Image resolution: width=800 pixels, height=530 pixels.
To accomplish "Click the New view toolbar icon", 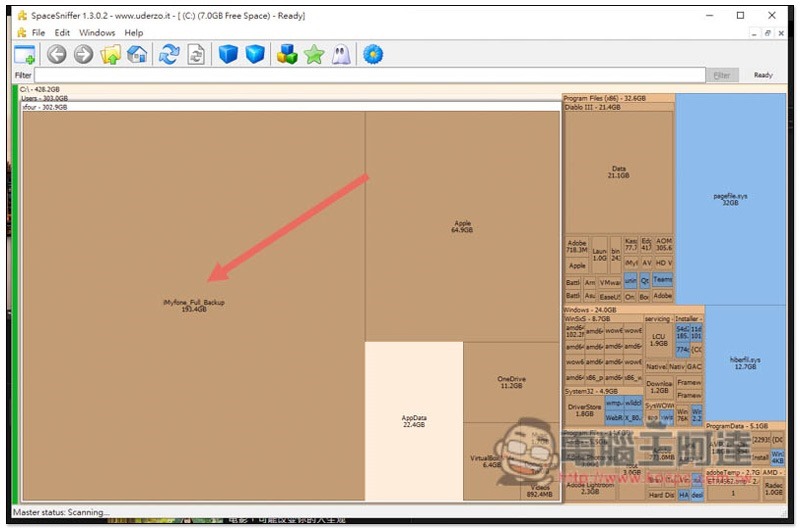I will pyautogui.click(x=24, y=54).
